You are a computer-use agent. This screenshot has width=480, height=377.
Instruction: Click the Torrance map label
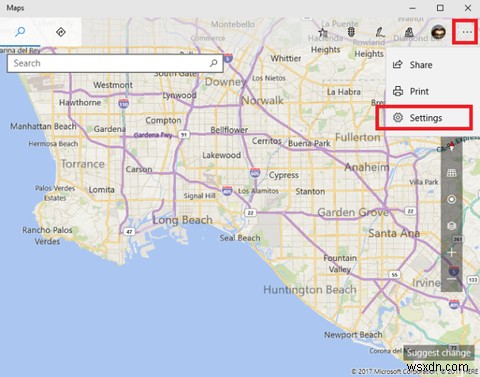click(83, 164)
